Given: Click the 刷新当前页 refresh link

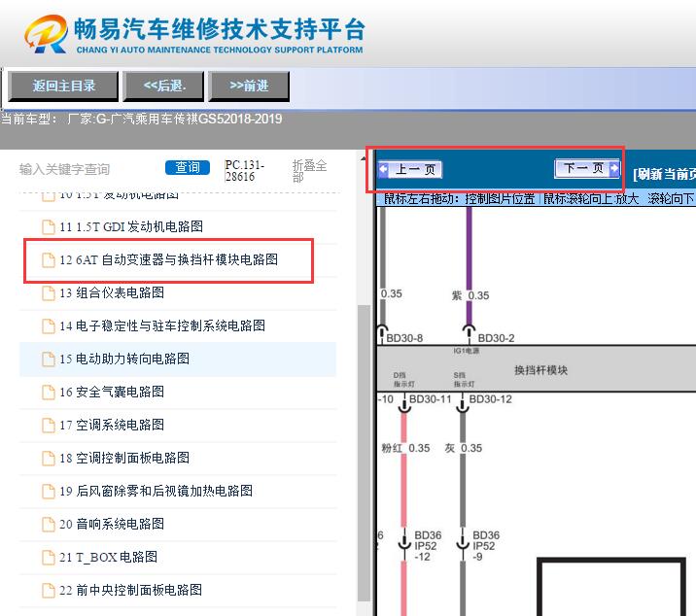Looking at the screenshot, I should pos(664,174).
